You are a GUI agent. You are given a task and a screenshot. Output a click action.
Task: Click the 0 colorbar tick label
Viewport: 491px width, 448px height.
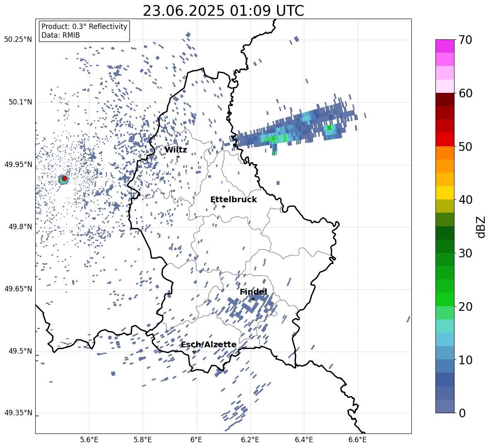pyautogui.click(x=462, y=413)
